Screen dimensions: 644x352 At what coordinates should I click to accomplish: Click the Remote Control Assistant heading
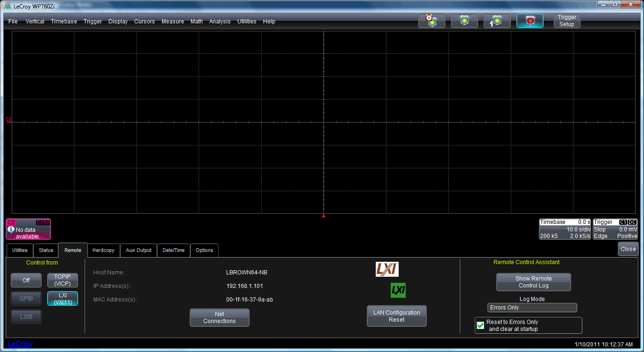point(527,262)
